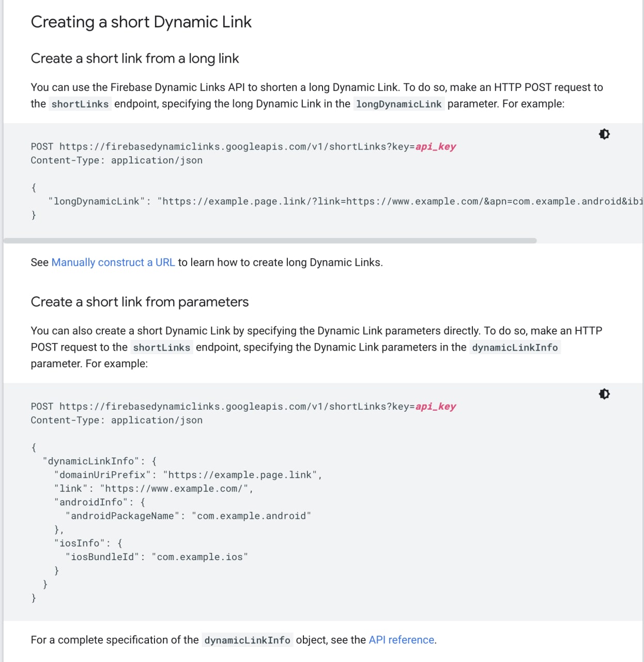Click the "Create a short link from parameters" heading
The image size is (644, 662).
(140, 302)
